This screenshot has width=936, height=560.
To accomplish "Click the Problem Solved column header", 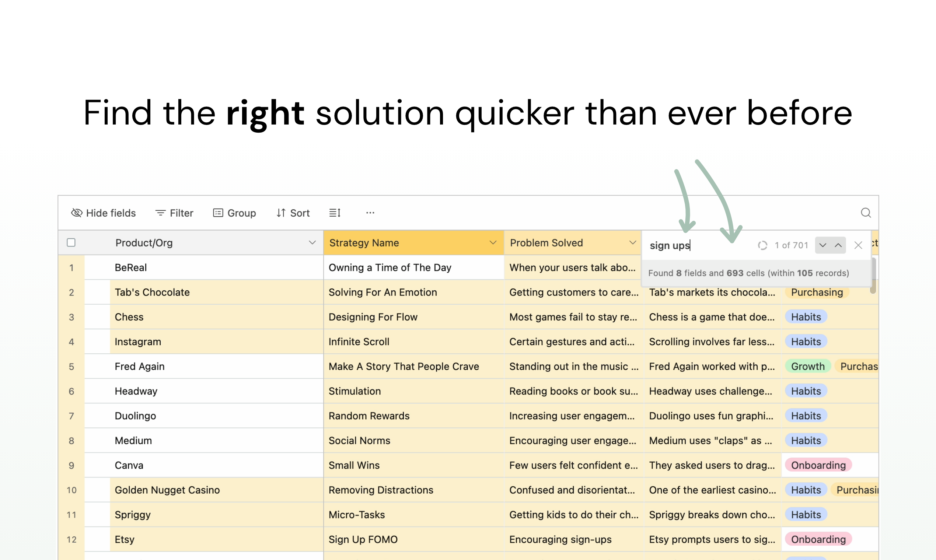I will coord(573,243).
